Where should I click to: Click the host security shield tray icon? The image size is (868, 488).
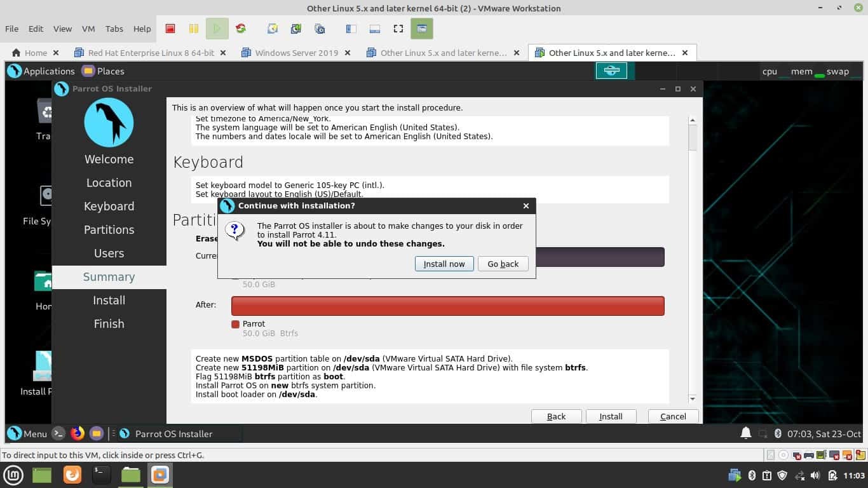783,475
